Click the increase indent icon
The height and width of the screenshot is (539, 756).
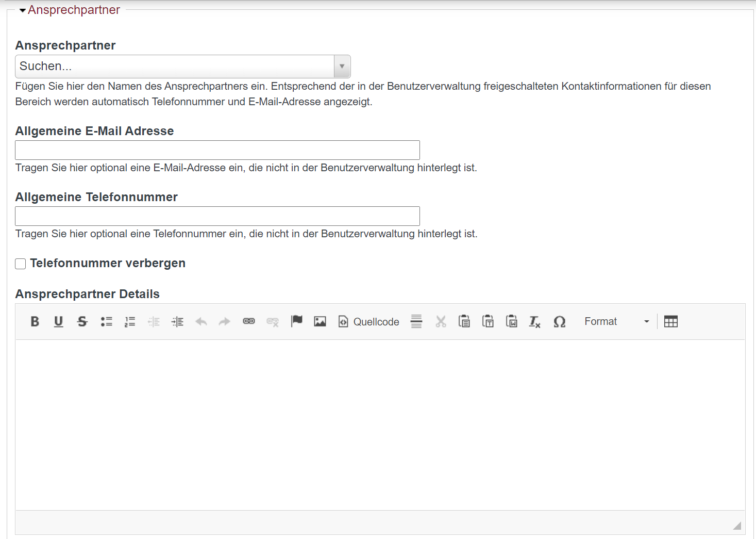(x=177, y=322)
